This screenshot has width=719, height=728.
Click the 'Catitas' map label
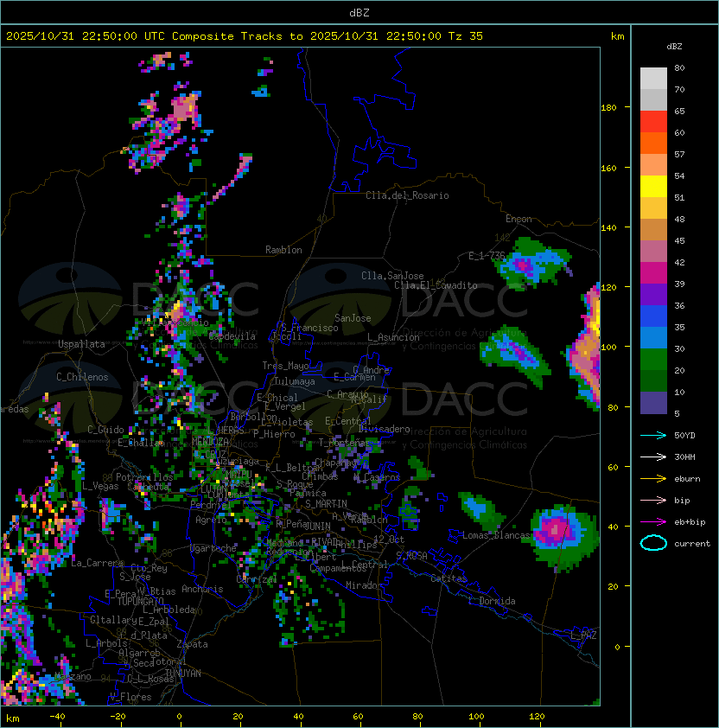coord(449,578)
